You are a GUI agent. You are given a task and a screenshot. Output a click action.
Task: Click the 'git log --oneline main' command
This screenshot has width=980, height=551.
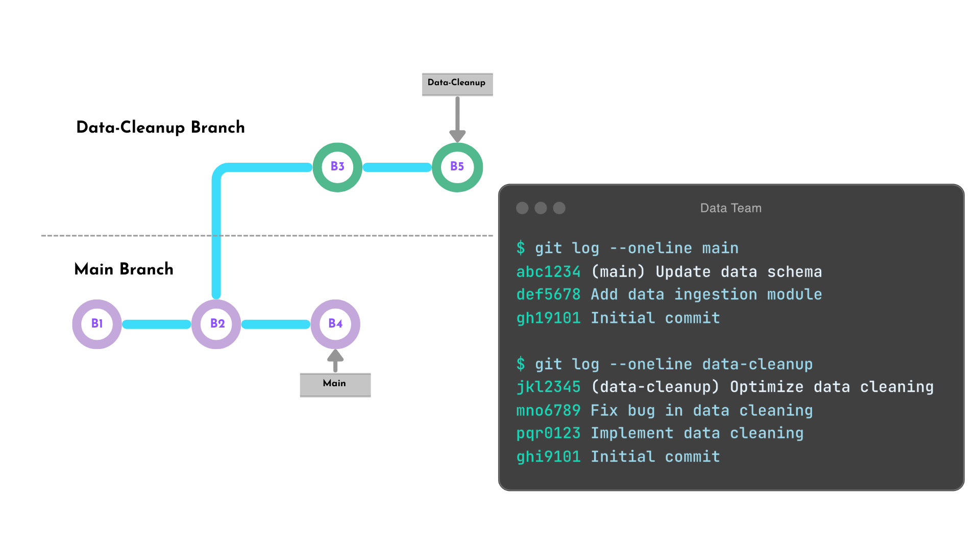(x=636, y=248)
